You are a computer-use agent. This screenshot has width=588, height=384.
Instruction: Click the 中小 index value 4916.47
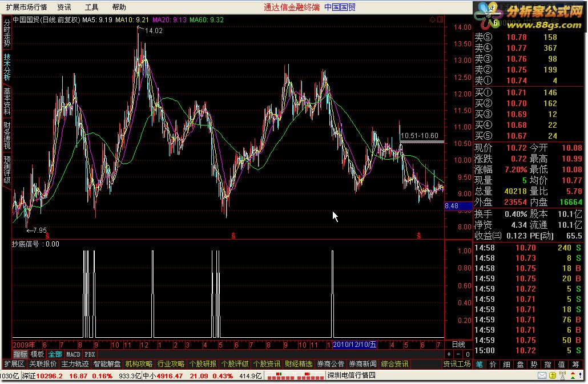click(170, 376)
